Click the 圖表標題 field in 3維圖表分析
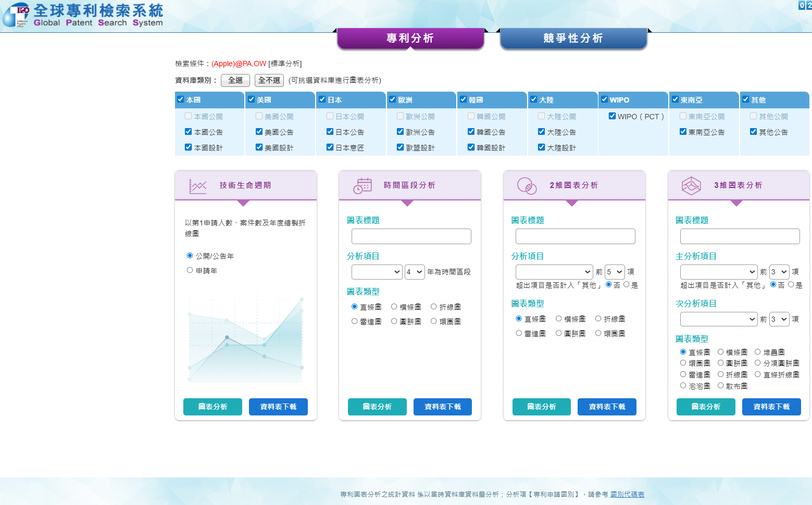The image size is (812, 505). tap(740, 236)
